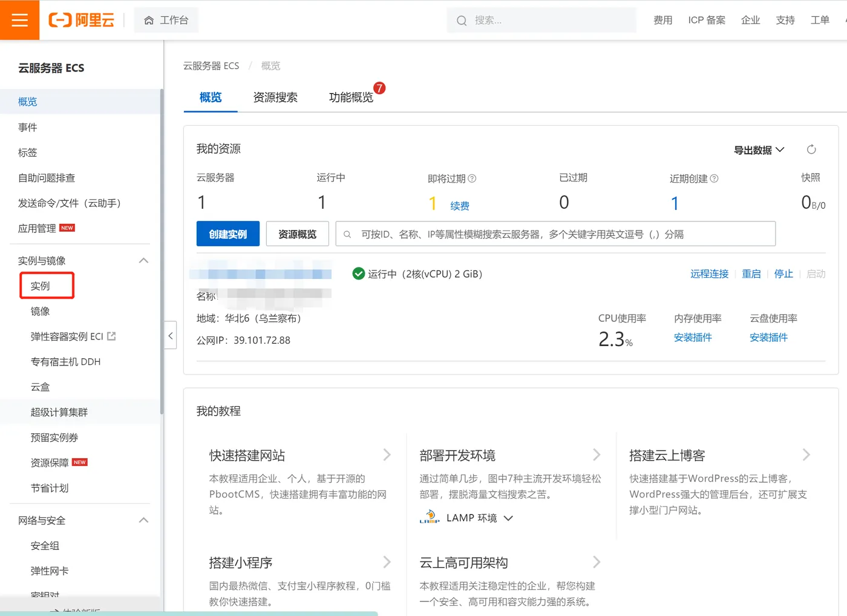Select 概览 in the sidebar
Image resolution: width=847 pixels, height=616 pixels.
pos(80,102)
